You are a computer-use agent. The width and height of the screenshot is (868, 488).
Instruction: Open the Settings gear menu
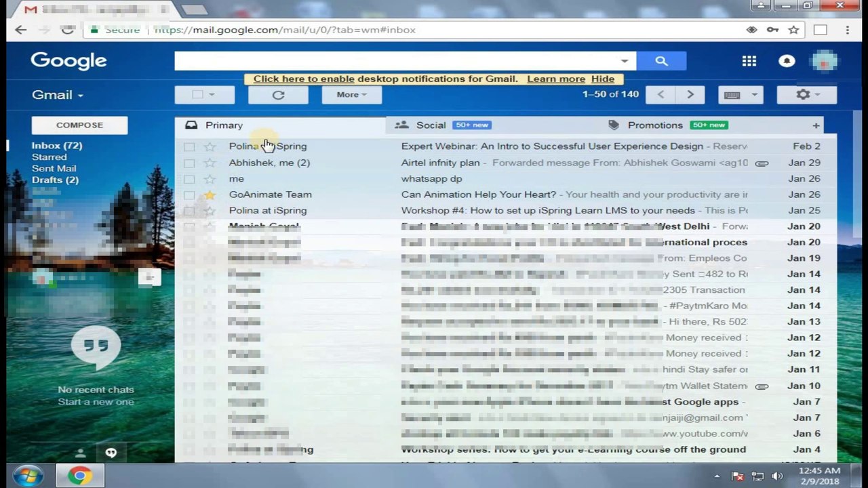pyautogui.click(x=807, y=95)
